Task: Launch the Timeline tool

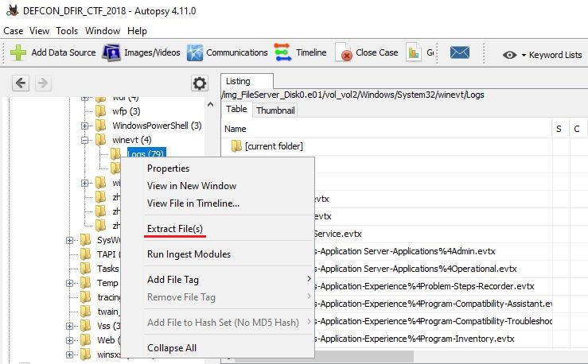Action: (282, 53)
